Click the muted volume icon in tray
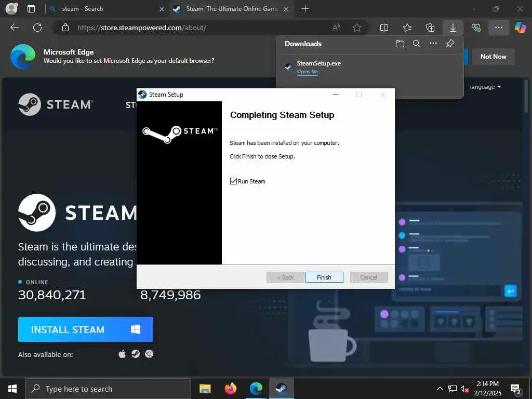This screenshot has height=399, width=532. [x=464, y=389]
